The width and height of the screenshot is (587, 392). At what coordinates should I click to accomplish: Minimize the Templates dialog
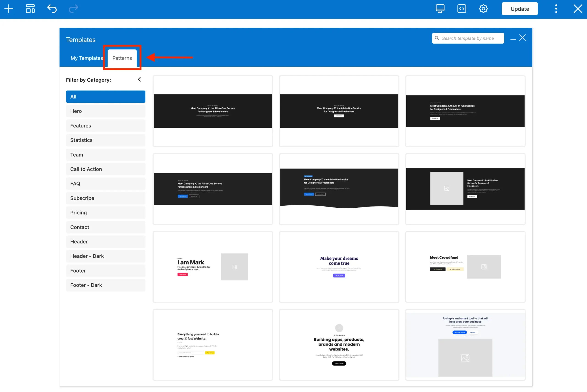(513, 39)
